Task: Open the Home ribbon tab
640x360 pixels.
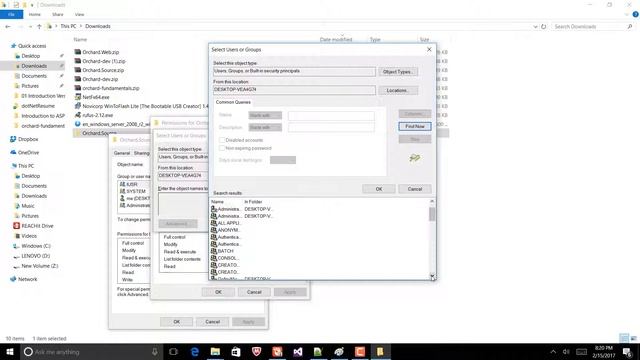Action: point(35,15)
